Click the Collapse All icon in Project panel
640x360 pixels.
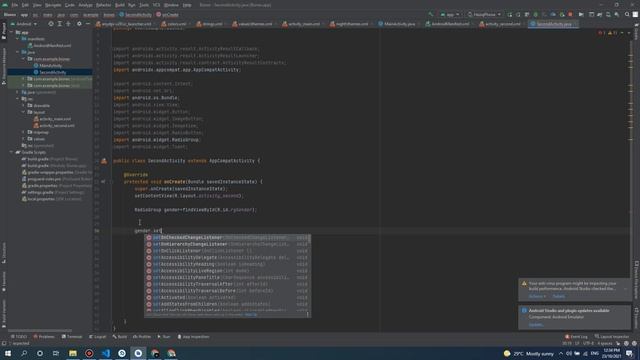[68, 24]
